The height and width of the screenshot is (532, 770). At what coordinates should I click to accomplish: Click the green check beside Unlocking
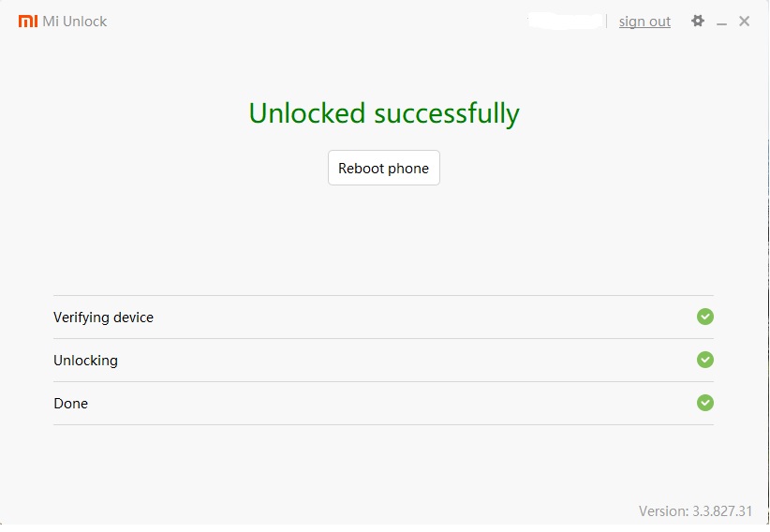pos(705,360)
